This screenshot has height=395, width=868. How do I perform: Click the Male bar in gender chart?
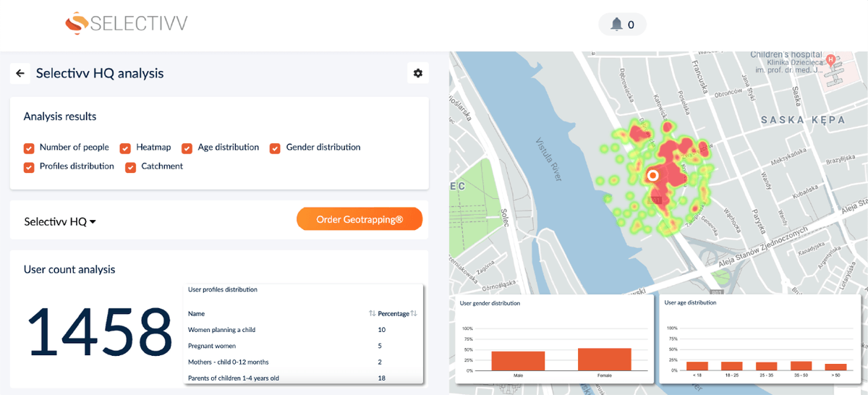coord(518,360)
